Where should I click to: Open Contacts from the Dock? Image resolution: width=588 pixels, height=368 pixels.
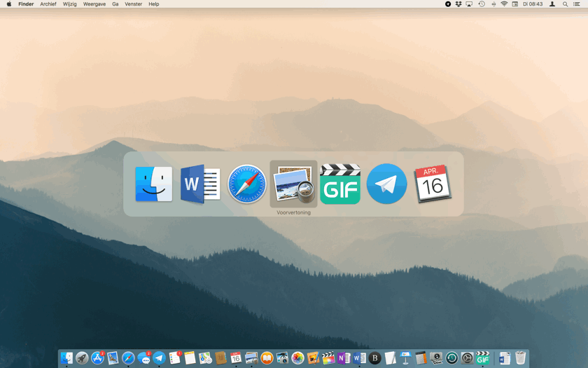point(221,358)
